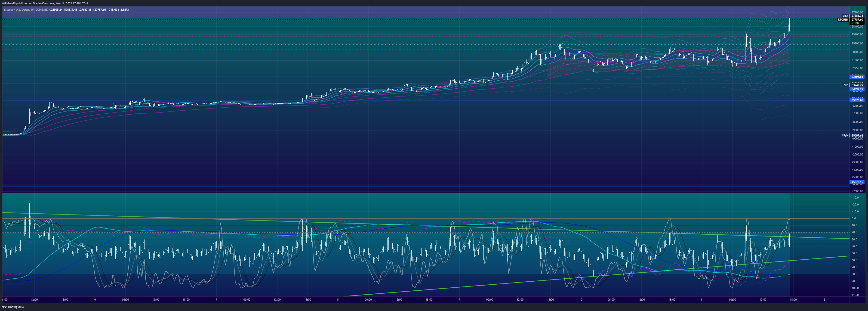Click the BTCUSD 27787.60 current price label
The width and height of the screenshot is (868, 311).
(x=850, y=20)
